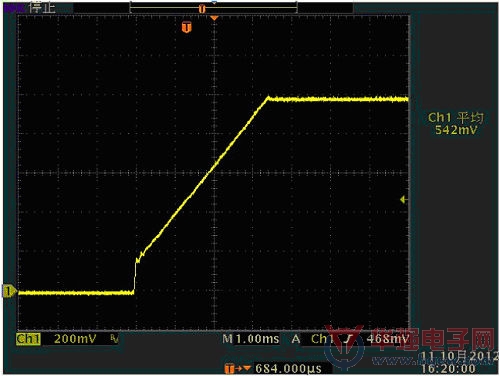Click the M 1.00ms timebase readout
This screenshot has height=376, width=499.
tap(251, 339)
